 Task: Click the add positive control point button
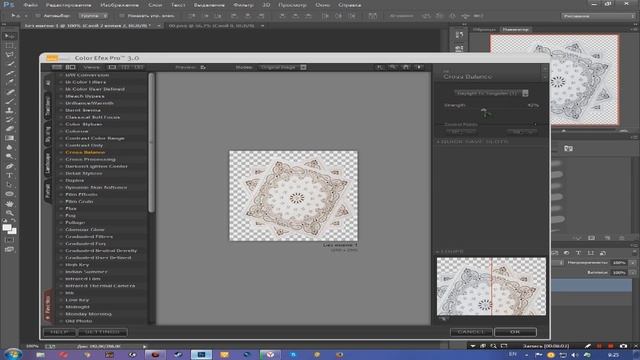coord(461,131)
